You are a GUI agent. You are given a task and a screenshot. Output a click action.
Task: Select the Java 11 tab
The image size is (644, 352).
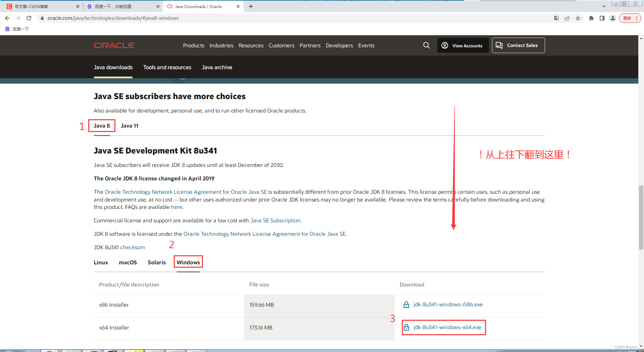point(129,126)
